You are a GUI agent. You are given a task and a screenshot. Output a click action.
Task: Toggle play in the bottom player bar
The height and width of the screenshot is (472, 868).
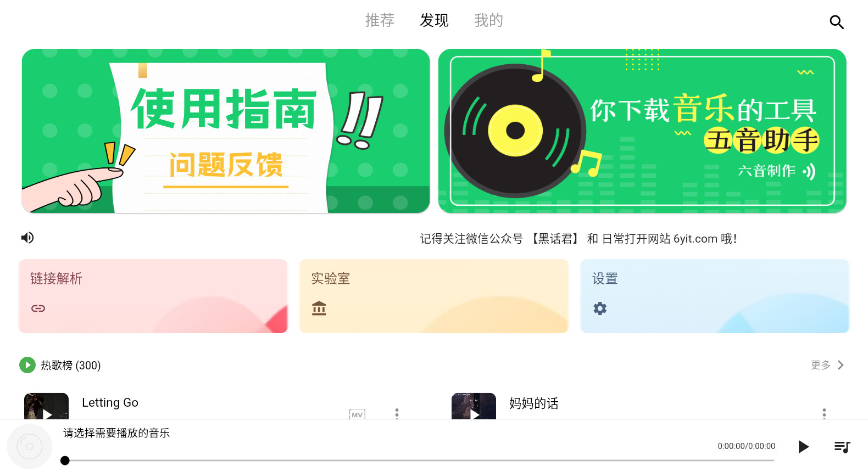803,447
